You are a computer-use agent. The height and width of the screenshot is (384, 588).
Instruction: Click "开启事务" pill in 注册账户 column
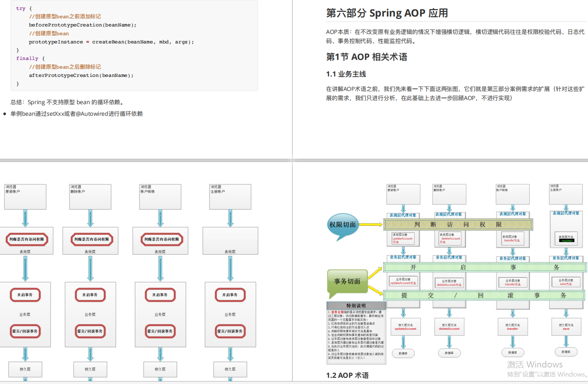click(x=230, y=295)
